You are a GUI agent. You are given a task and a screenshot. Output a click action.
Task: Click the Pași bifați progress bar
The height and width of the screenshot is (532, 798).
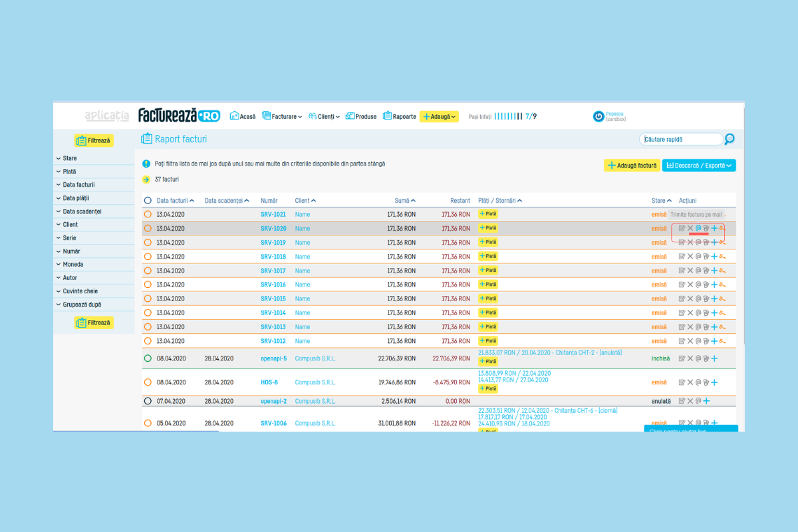coord(509,116)
